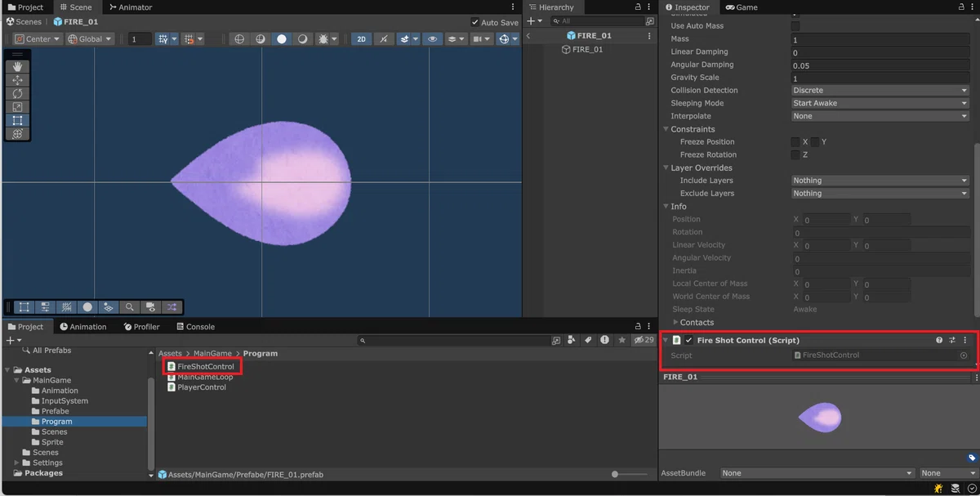Screen dimensions: 980x496
Task: Toggle hidden packages visibility showing 29
Action: click(x=644, y=340)
